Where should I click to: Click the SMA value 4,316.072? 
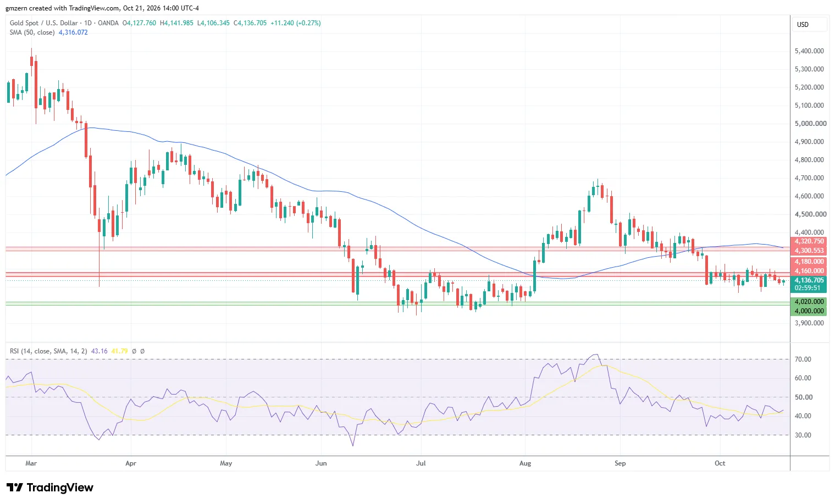pyautogui.click(x=73, y=32)
